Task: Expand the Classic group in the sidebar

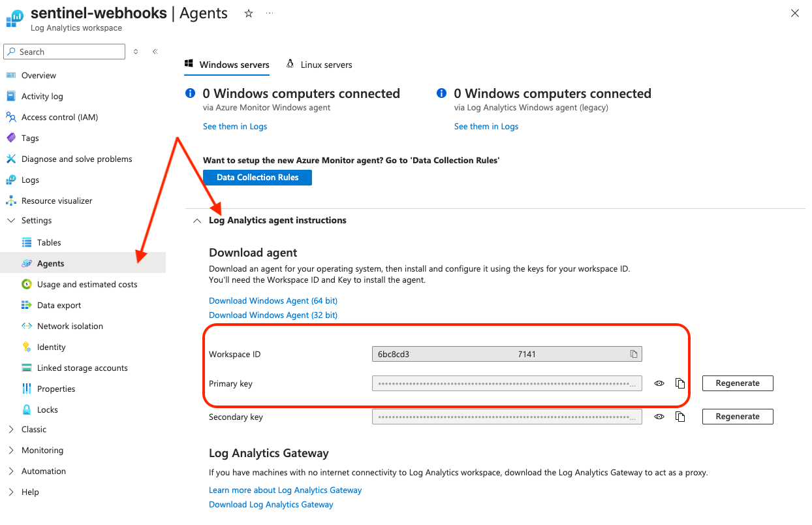Action: pyautogui.click(x=10, y=430)
